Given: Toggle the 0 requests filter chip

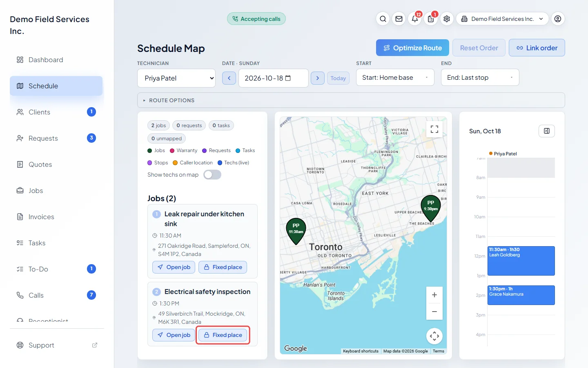Looking at the screenshot, I should (189, 126).
